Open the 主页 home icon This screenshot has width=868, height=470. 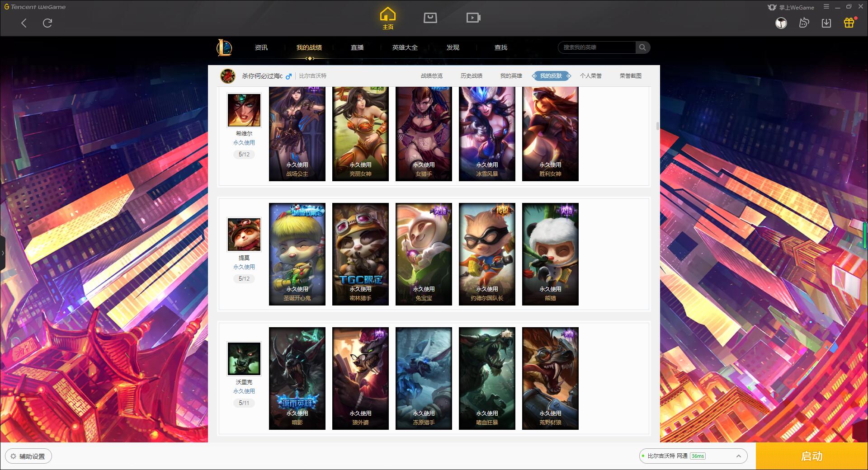click(388, 19)
